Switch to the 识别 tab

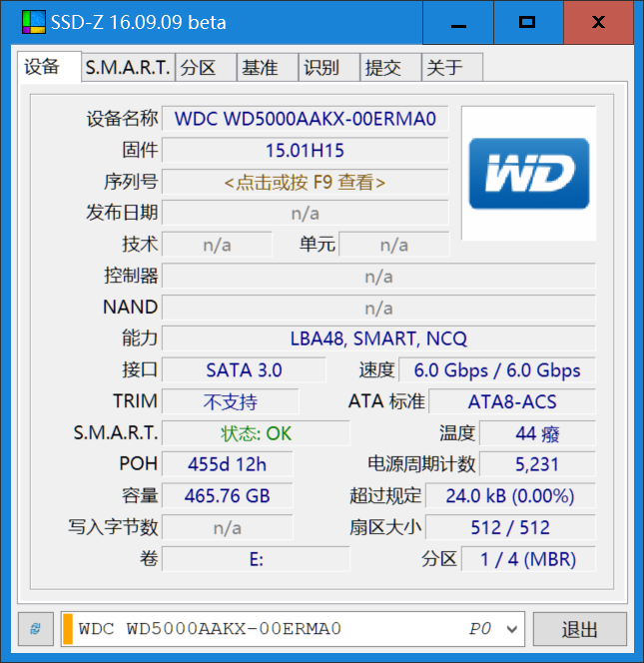329,67
